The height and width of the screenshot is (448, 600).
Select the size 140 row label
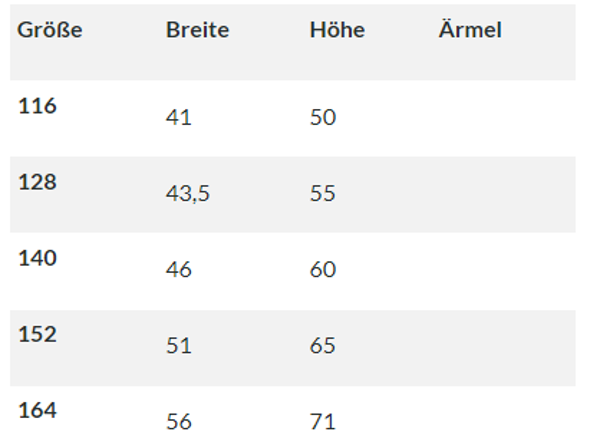click(38, 258)
